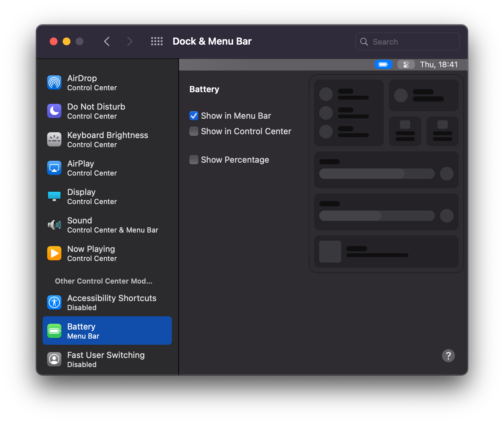504x423 pixels.
Task: Click the Control Center icon in the preview
Action: click(x=406, y=64)
